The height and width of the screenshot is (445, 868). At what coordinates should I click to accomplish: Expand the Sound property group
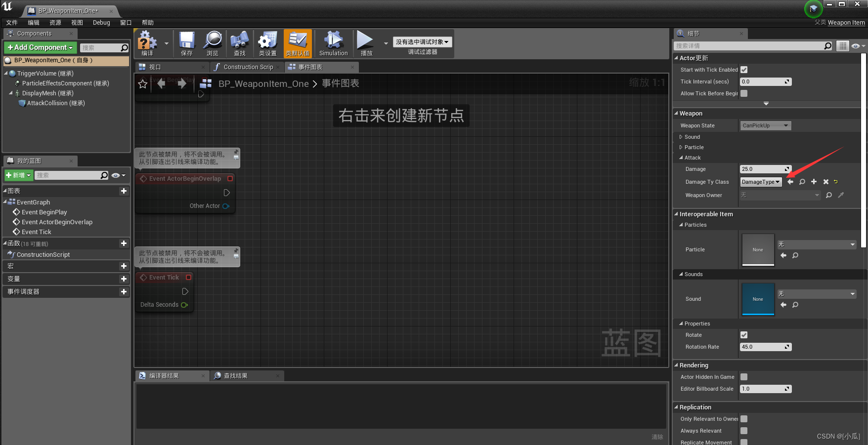(x=681, y=137)
